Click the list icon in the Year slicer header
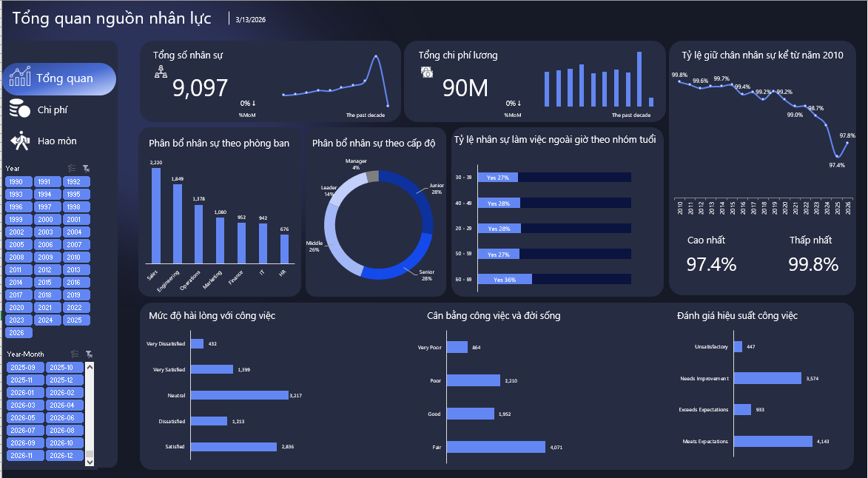 pyautogui.click(x=73, y=168)
